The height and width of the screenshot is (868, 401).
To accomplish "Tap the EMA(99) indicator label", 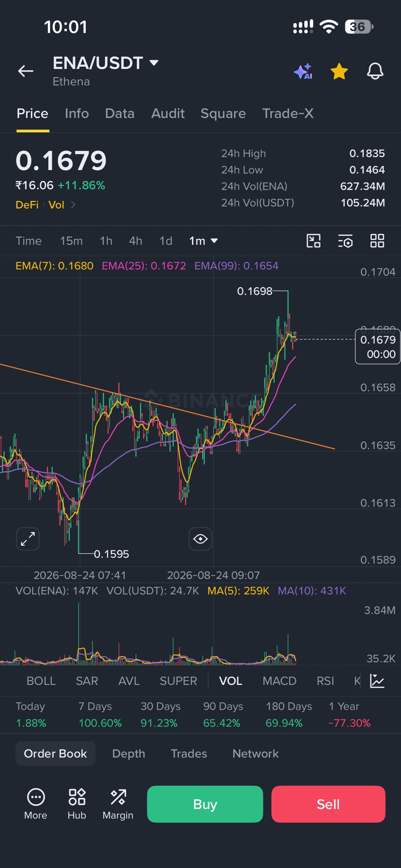I will tap(236, 266).
